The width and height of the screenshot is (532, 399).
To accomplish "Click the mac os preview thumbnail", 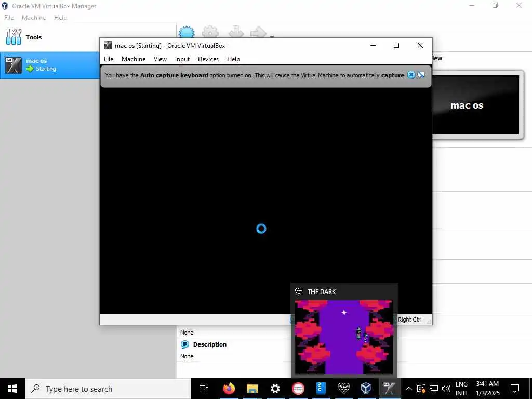I will (476, 105).
